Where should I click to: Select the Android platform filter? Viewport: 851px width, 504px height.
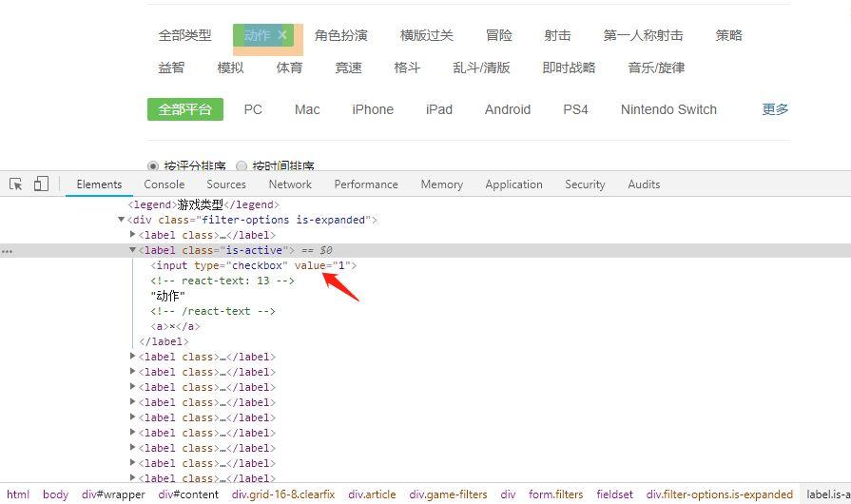click(x=508, y=109)
